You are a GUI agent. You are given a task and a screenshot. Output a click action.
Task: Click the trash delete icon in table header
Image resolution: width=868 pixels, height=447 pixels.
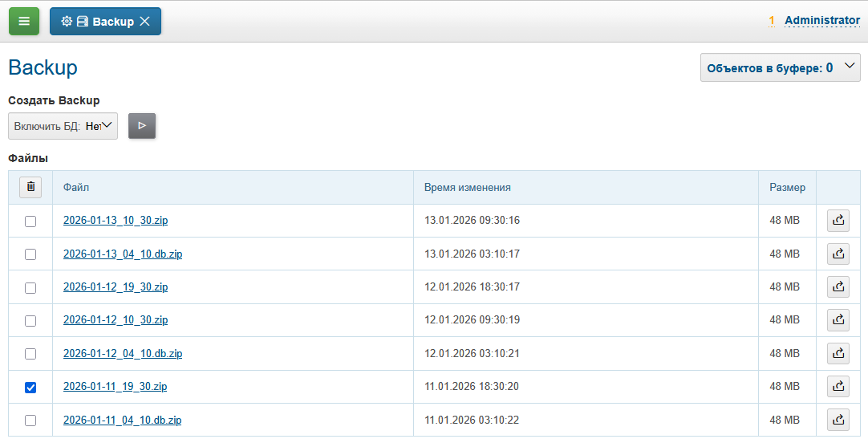pyautogui.click(x=30, y=187)
